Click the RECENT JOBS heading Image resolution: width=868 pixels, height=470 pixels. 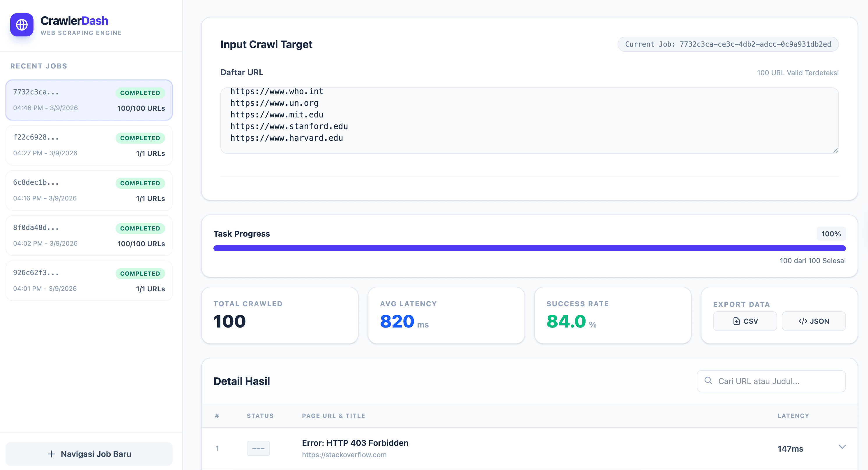point(39,66)
